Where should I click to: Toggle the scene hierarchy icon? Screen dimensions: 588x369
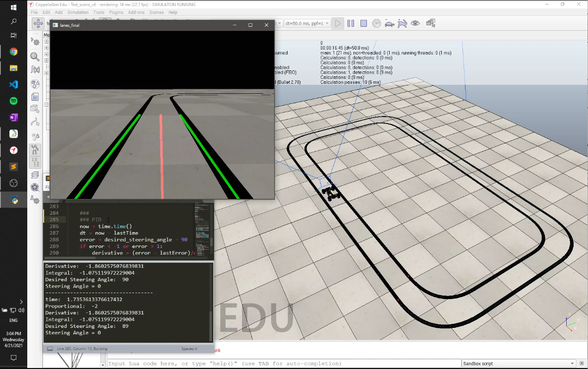click(35, 162)
